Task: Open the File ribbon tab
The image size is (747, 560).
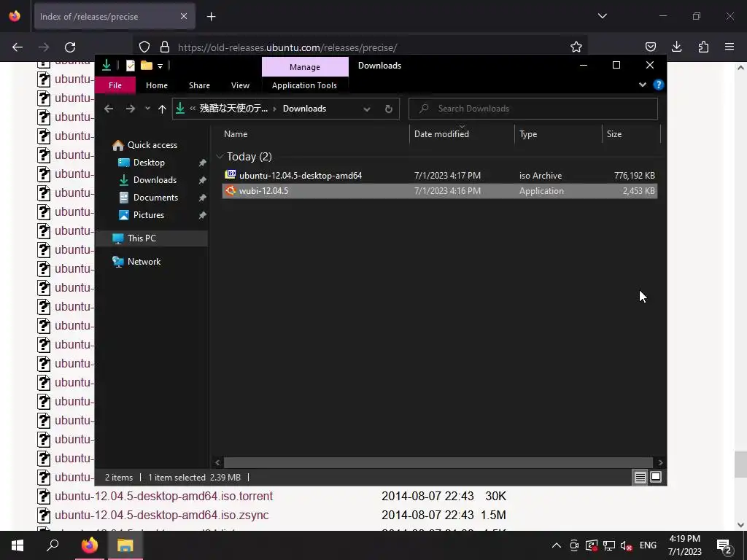Action: [115, 85]
